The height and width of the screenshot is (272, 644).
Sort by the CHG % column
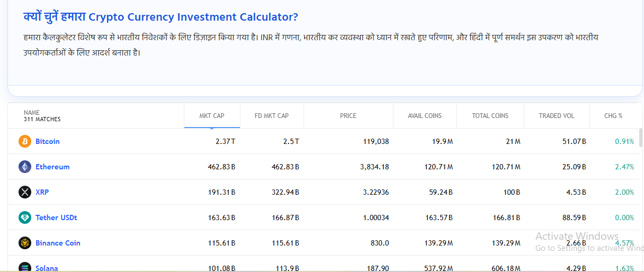click(x=613, y=115)
